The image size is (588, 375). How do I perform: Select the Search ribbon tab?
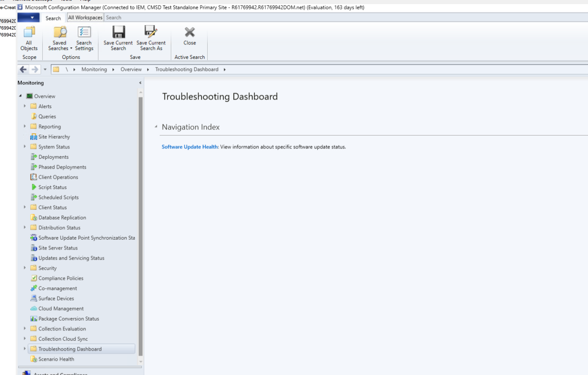coord(53,18)
